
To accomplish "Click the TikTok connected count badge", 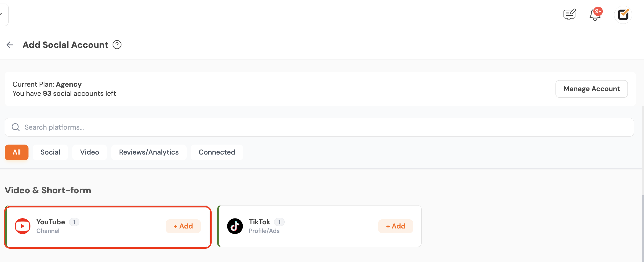I will (279, 222).
